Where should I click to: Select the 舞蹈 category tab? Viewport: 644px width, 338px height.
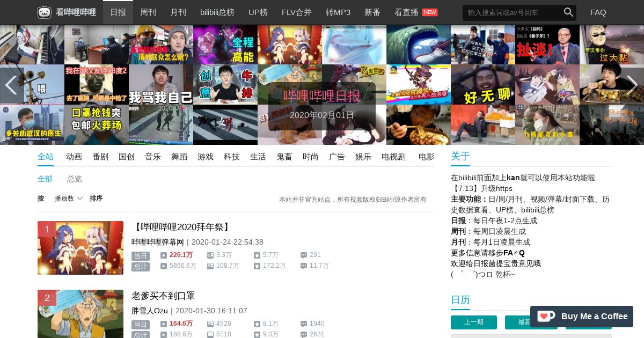coord(179,157)
